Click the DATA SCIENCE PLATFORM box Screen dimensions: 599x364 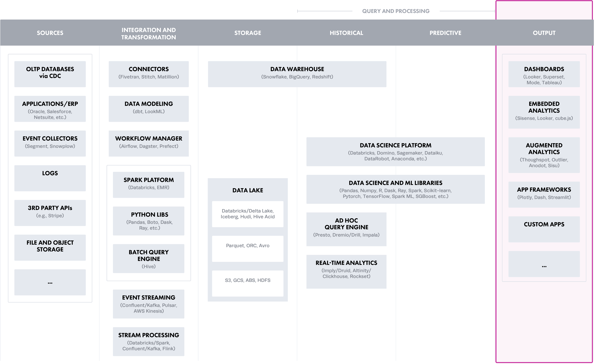point(396,152)
